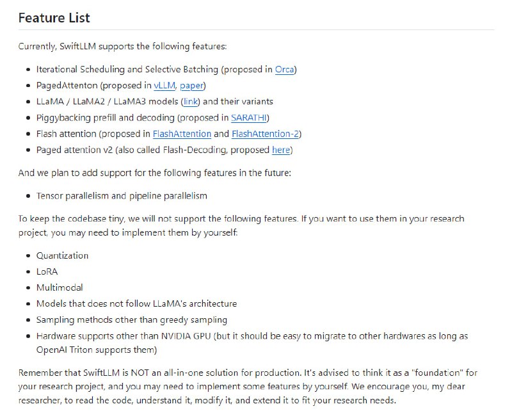Viewport: 512px width, 420px height.
Task: Click the Sampling methods list item
Action: tap(131, 319)
